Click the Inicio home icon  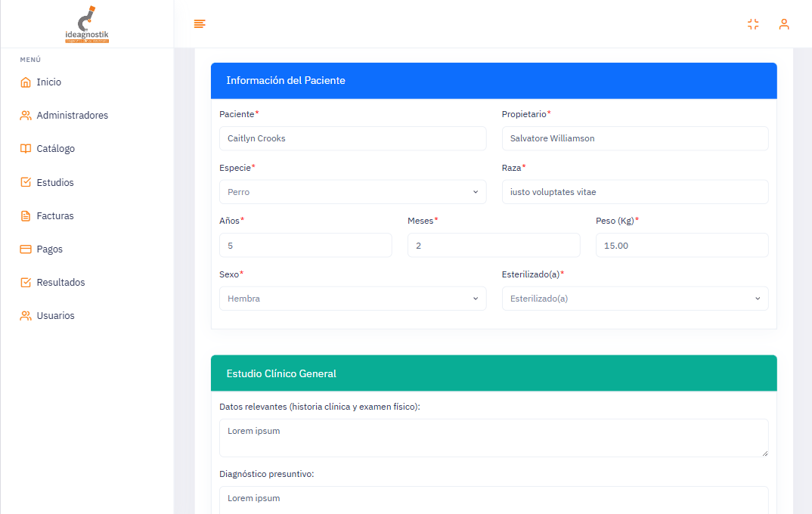point(26,82)
